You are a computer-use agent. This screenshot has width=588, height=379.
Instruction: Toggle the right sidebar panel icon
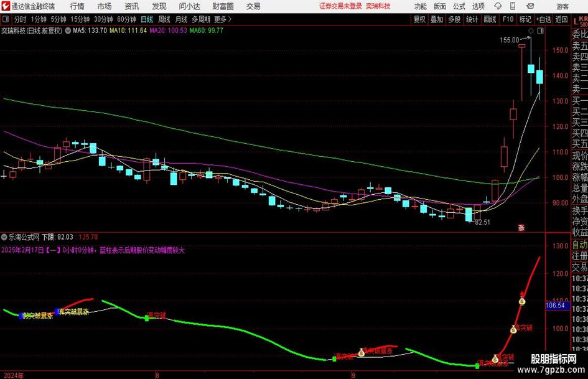pyautogui.click(x=540, y=30)
